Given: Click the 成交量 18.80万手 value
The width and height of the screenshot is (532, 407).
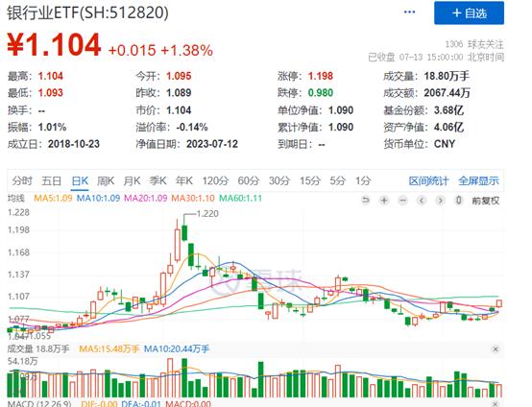Looking at the screenshot, I should (447, 77).
